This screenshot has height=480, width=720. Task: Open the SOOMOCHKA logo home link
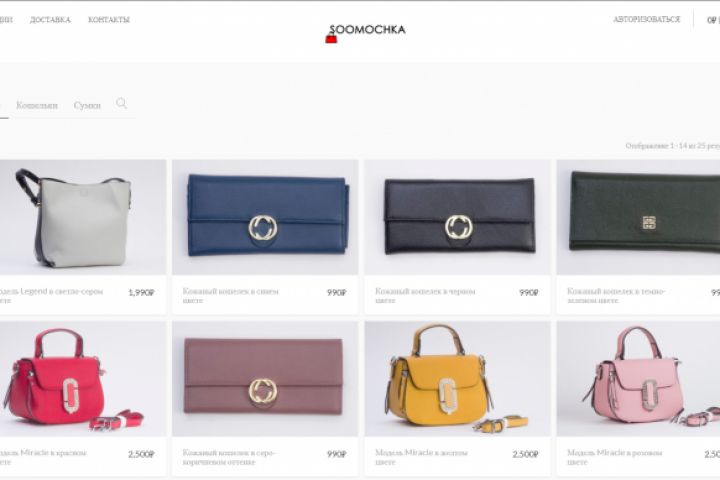[x=366, y=33]
